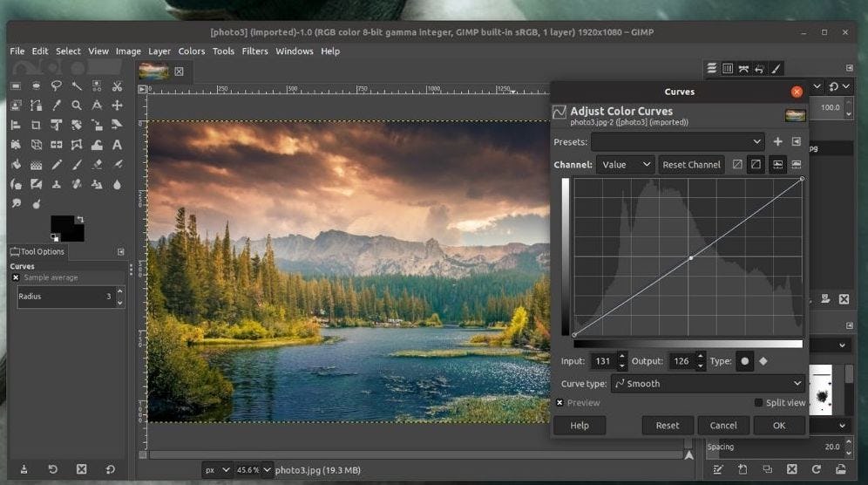Open the Channel dropdown set to Value
This screenshot has width=868, height=485.
625,165
